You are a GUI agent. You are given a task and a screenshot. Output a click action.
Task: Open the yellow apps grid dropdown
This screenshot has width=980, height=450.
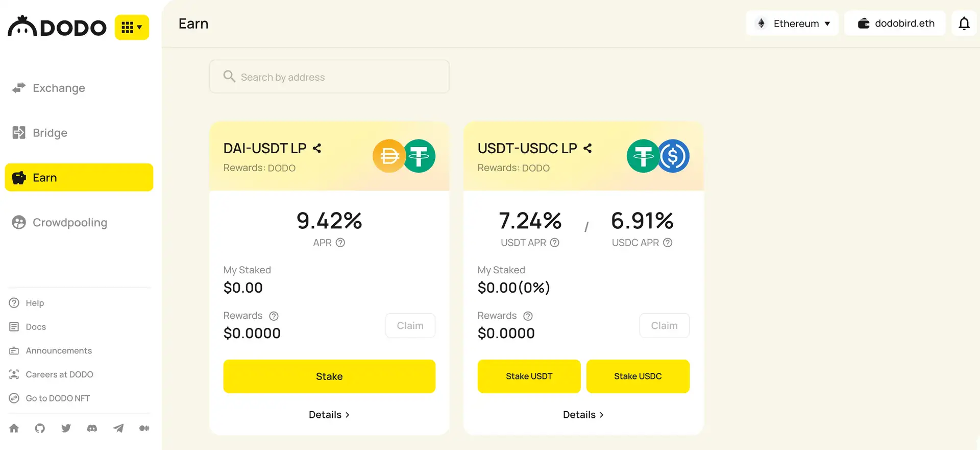pyautogui.click(x=132, y=27)
